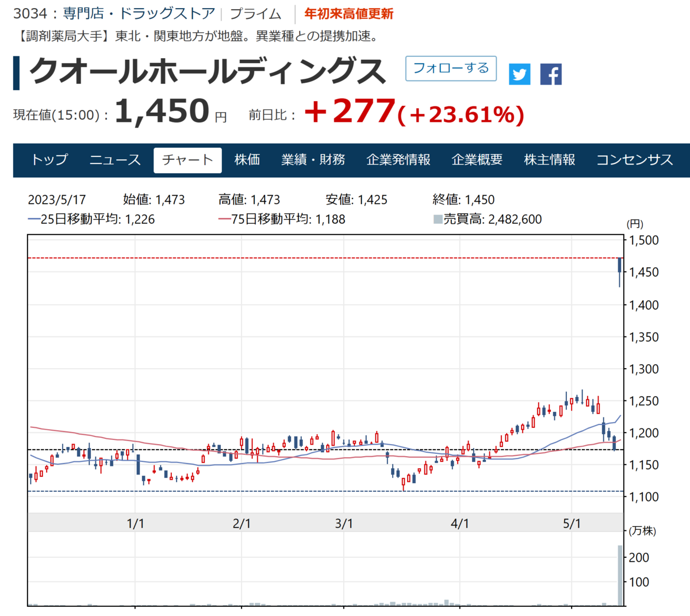The height and width of the screenshot is (616, 690).
Task: Click the 75日移動平均 legend entry
Action: pyautogui.click(x=282, y=219)
